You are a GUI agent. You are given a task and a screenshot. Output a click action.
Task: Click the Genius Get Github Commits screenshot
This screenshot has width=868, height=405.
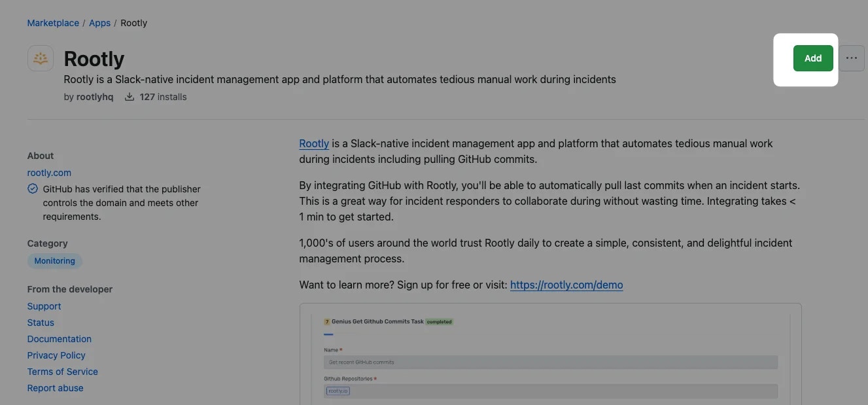tap(550, 354)
